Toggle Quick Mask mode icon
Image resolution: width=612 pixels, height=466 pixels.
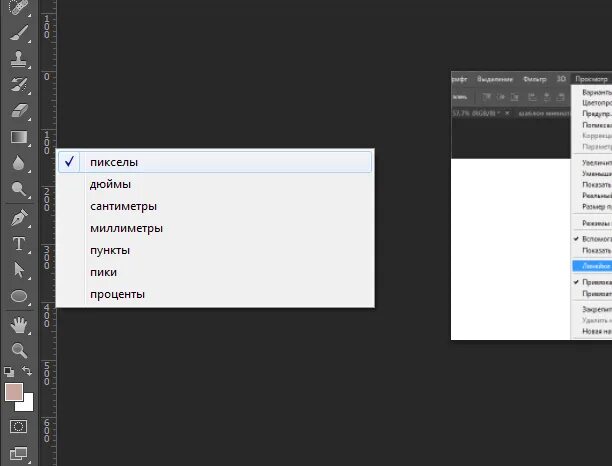pos(18,427)
